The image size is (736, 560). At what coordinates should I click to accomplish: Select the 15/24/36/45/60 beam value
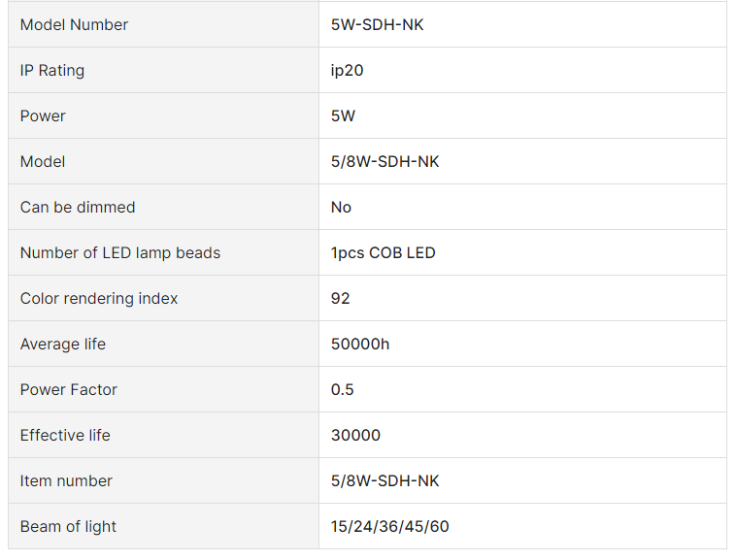389,527
